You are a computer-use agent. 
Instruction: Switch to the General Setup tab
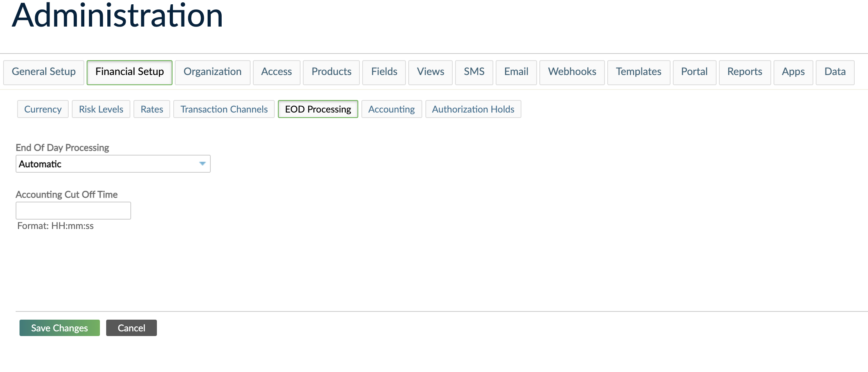coord(43,72)
